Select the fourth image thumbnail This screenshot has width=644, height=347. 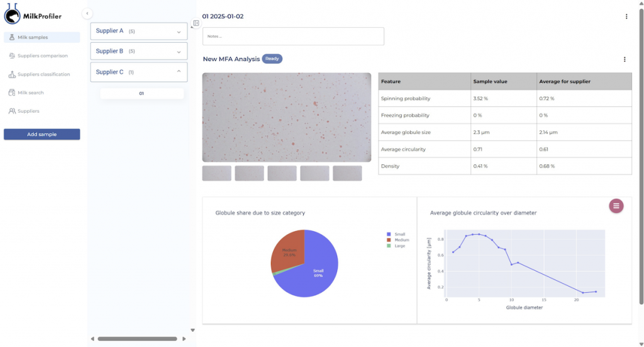[314, 173]
